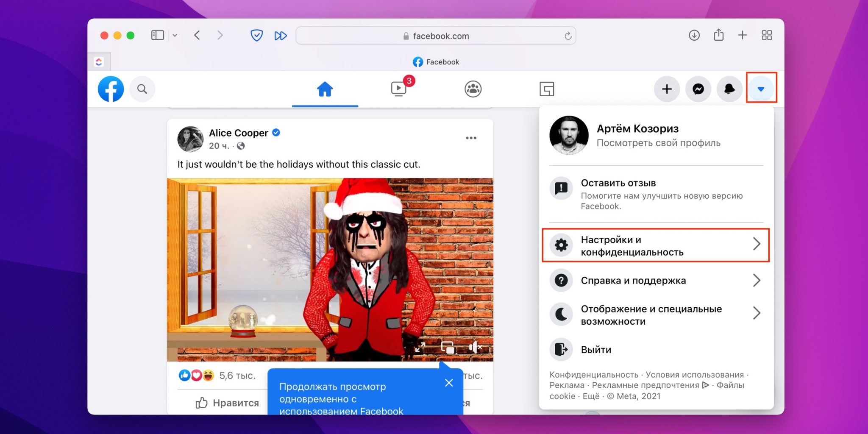Click the fast-forward extension icon
Screen dimensions: 868x434
(280, 36)
